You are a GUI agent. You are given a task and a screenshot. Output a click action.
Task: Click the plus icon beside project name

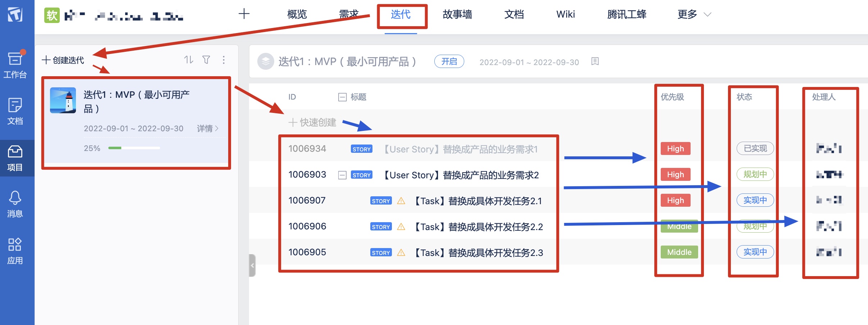click(x=244, y=14)
